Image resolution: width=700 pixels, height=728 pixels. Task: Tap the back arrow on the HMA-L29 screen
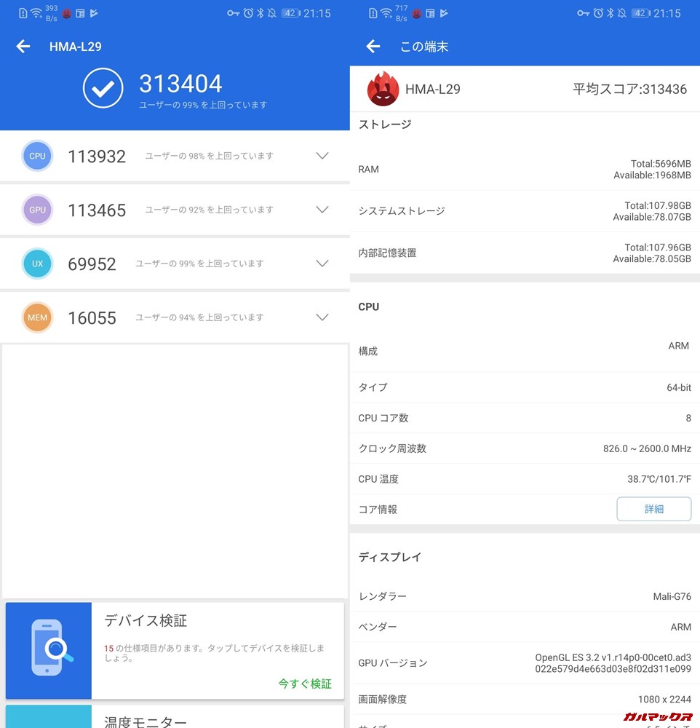pos(23,47)
